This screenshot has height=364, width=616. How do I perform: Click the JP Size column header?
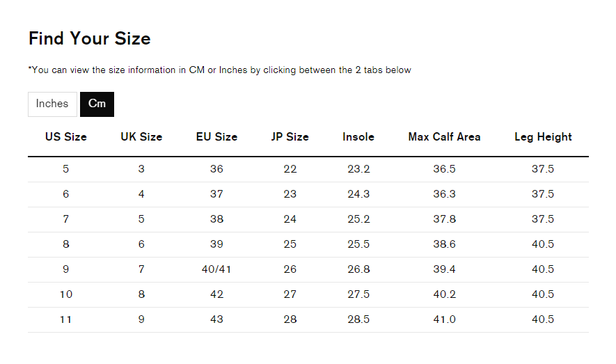pos(290,137)
